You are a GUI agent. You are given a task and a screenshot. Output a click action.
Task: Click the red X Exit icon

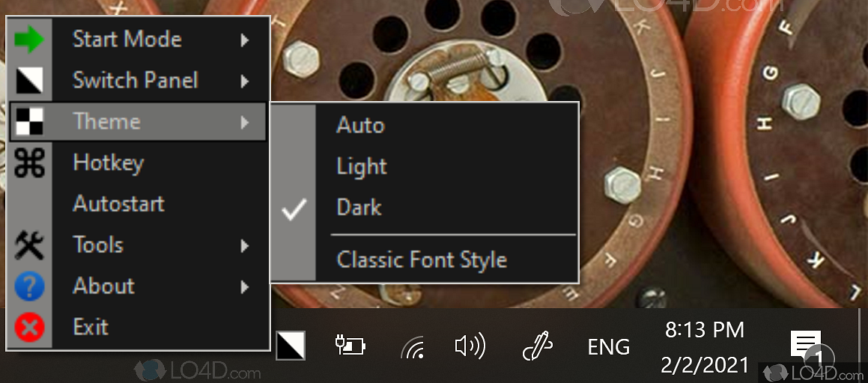[x=29, y=327]
